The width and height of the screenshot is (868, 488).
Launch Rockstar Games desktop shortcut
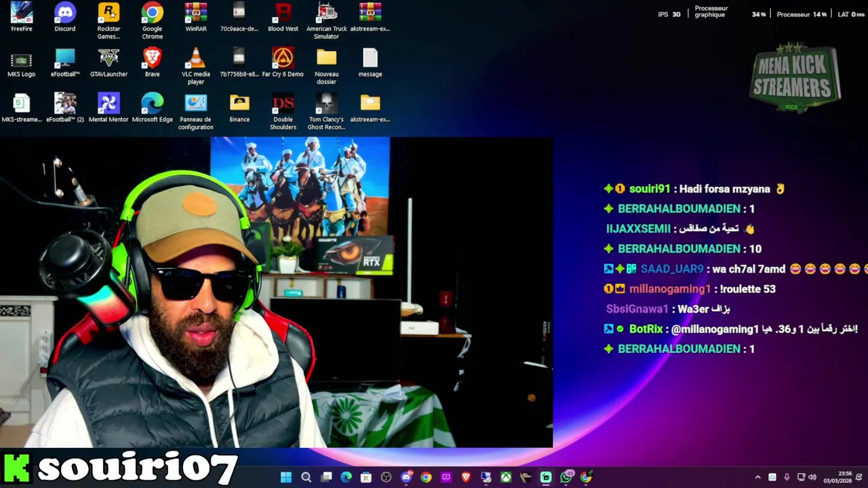tap(108, 20)
